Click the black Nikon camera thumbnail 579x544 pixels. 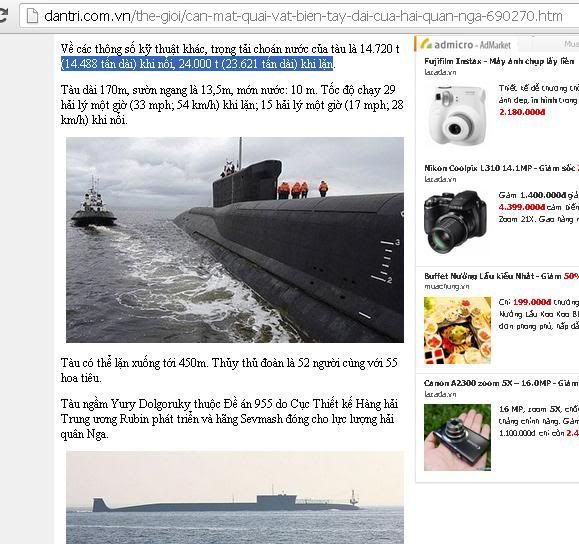pos(455,221)
